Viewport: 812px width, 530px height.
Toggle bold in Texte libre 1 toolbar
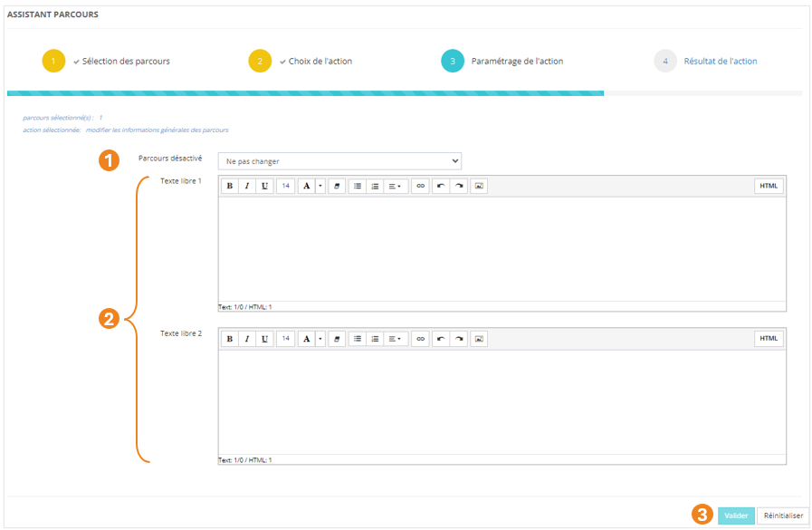(x=230, y=186)
